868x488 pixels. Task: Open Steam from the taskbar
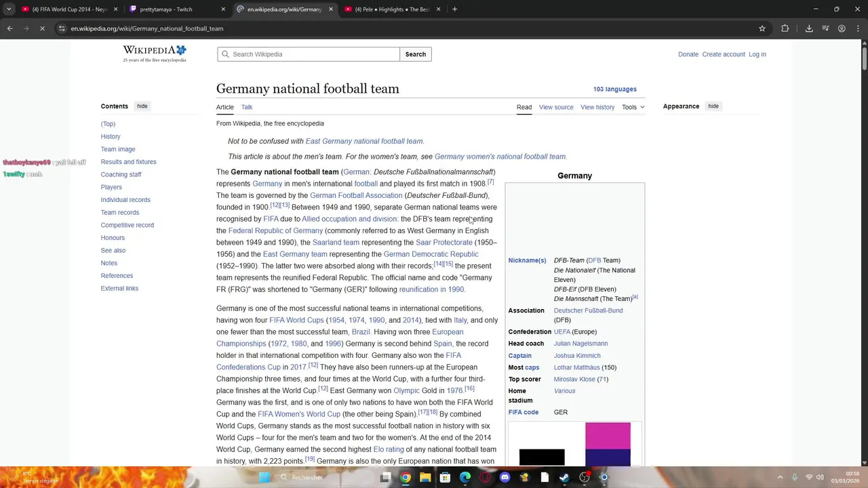point(564,477)
